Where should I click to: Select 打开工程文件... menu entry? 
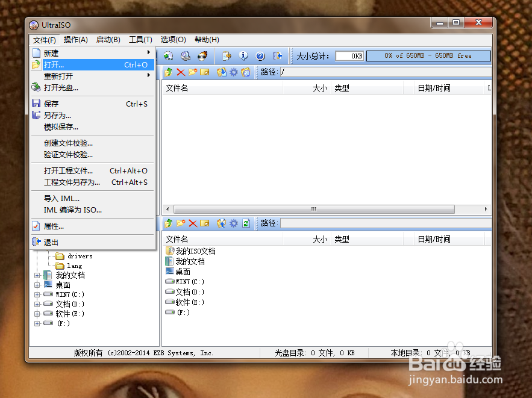pos(93,171)
